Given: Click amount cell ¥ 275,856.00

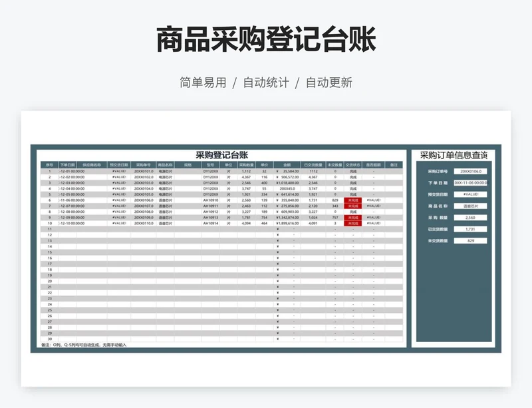Looking at the screenshot, I should click(287, 206).
